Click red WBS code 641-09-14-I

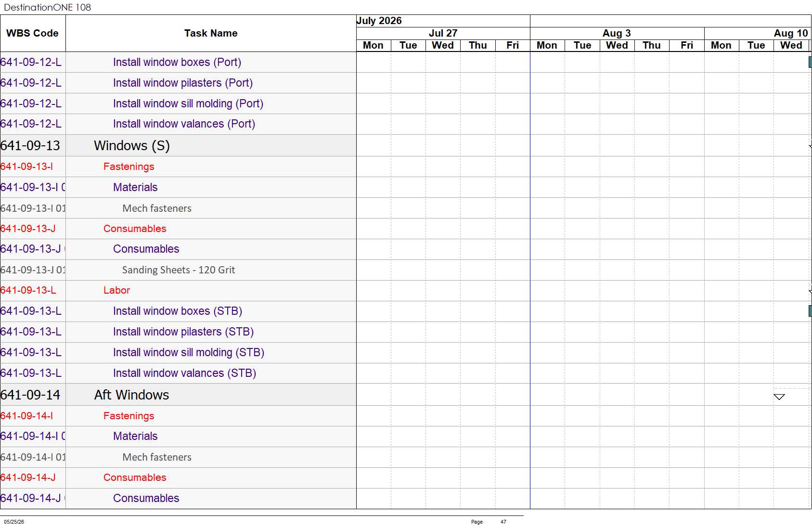(26, 416)
